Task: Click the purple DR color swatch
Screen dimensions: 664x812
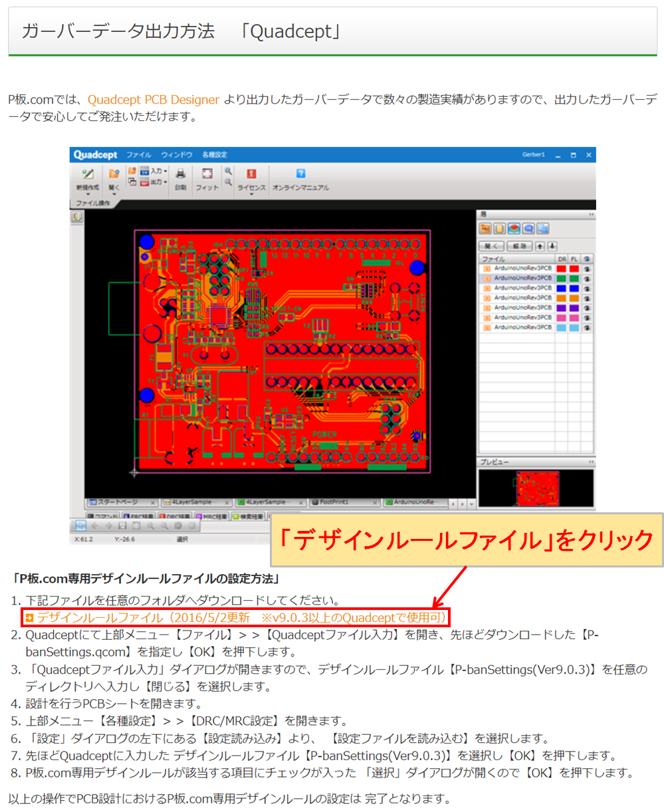Action: click(x=562, y=307)
